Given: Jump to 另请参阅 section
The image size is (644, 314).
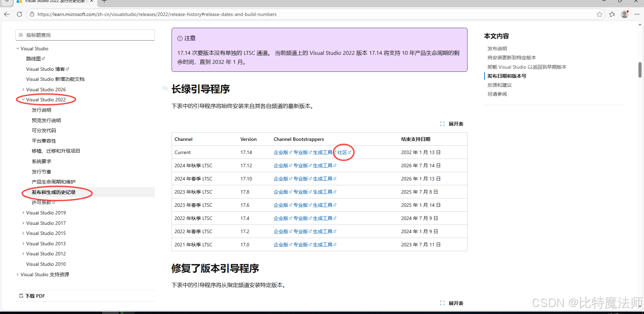Looking at the screenshot, I should (x=497, y=94).
